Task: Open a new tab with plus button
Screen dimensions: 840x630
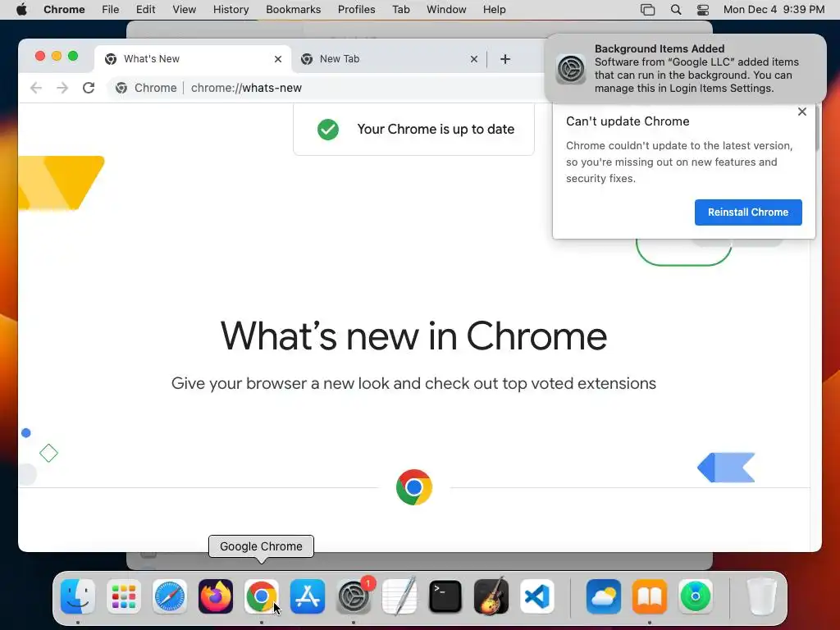Action: pos(505,59)
